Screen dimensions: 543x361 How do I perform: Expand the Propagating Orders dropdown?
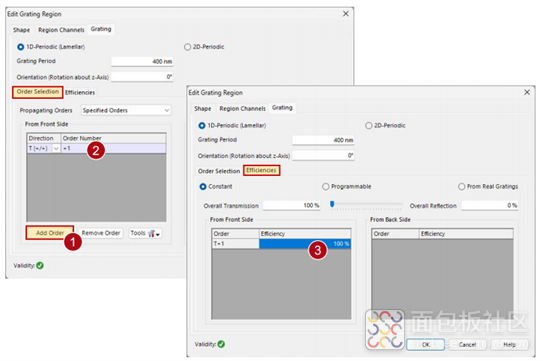(126, 110)
